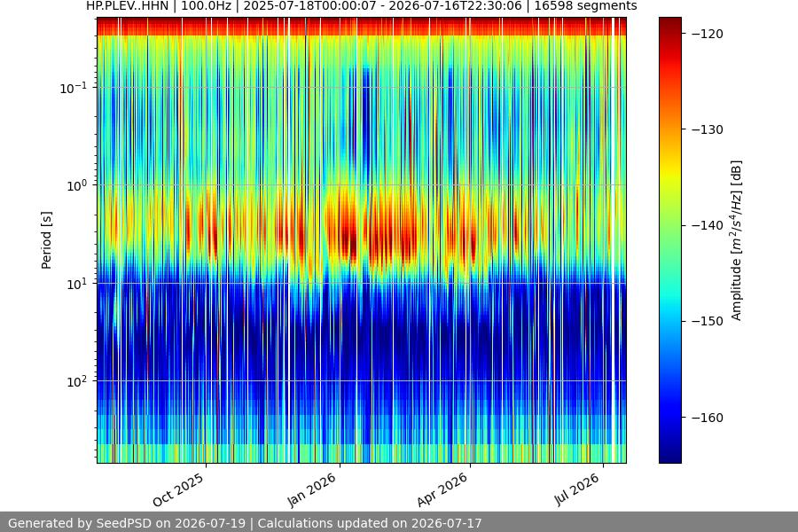Click the colorbar '−160' tick label

point(708,418)
